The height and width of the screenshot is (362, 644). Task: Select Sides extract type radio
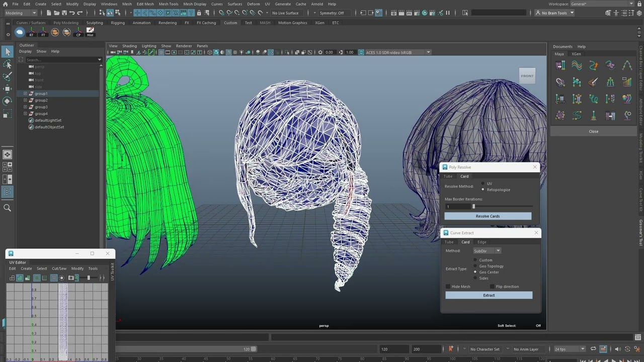[x=475, y=278]
